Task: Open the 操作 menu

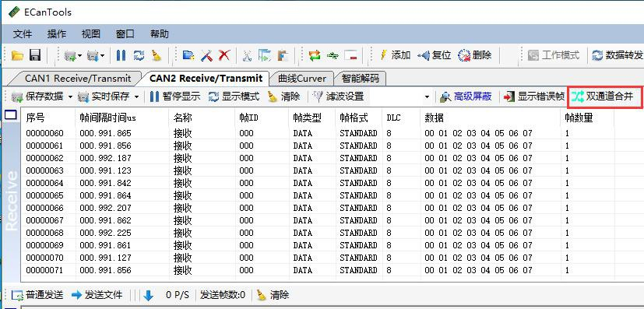Action: (57, 34)
